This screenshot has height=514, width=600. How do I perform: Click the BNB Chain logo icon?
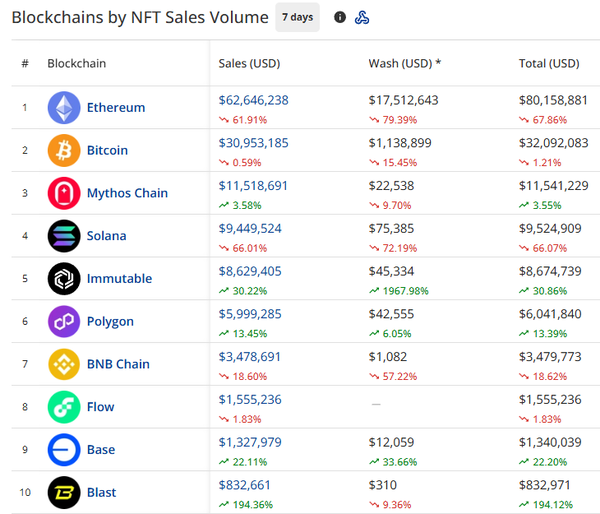[64, 364]
